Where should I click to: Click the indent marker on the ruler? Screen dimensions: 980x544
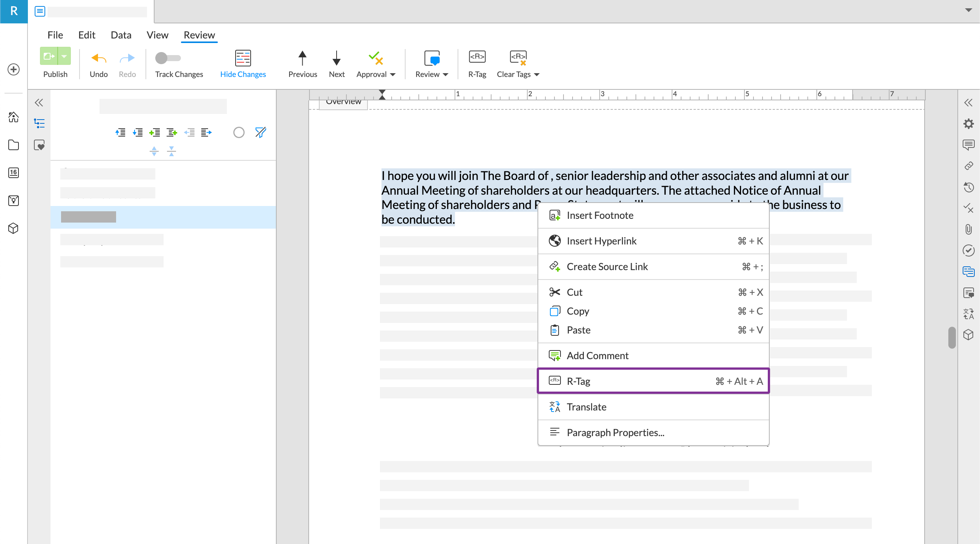(x=382, y=94)
